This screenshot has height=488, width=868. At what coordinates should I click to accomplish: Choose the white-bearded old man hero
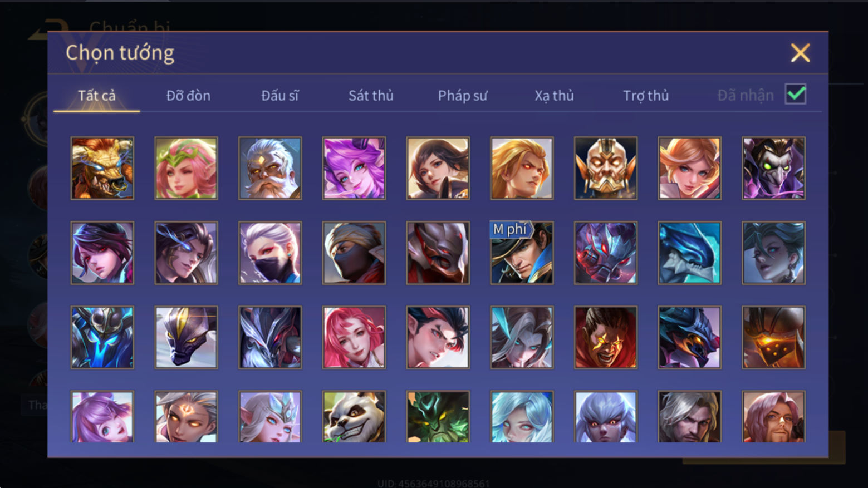[x=270, y=168]
